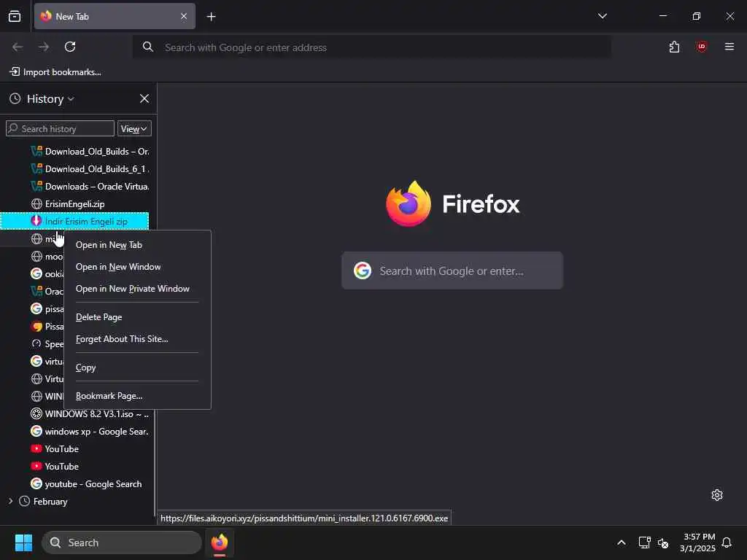747x560 pixels.
Task: Click the Google G icon in search box
Action: pos(363,271)
